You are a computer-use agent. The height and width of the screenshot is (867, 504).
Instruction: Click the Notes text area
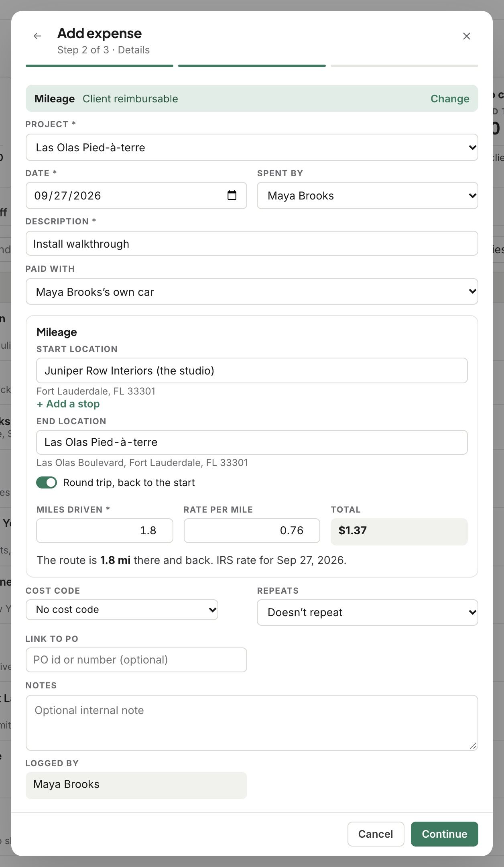pos(252,723)
